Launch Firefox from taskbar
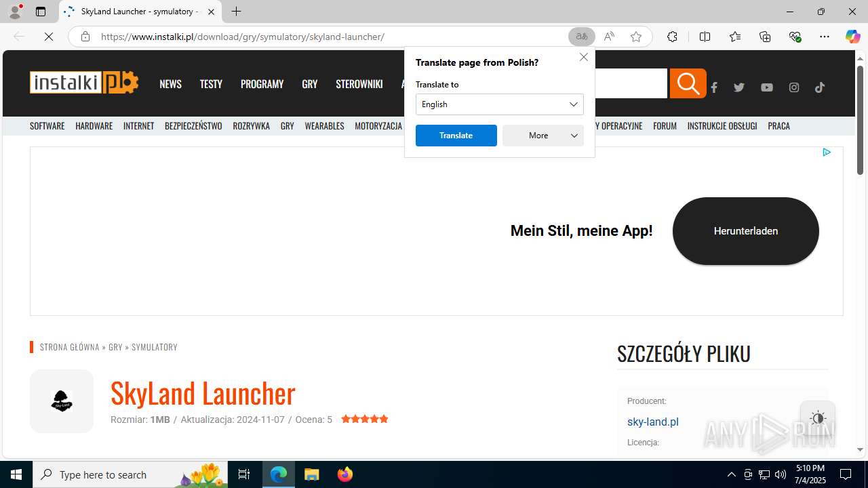The height and width of the screenshot is (488, 868). 345,474
